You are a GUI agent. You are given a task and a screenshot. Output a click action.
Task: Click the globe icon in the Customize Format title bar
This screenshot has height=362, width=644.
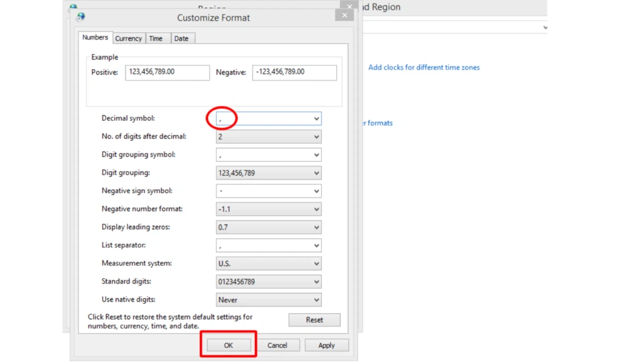[80, 17]
